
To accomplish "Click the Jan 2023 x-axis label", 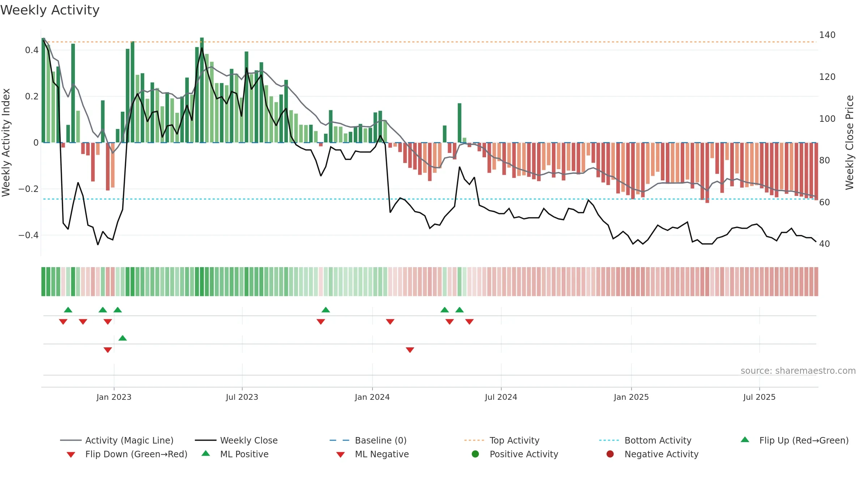I will [x=114, y=397].
